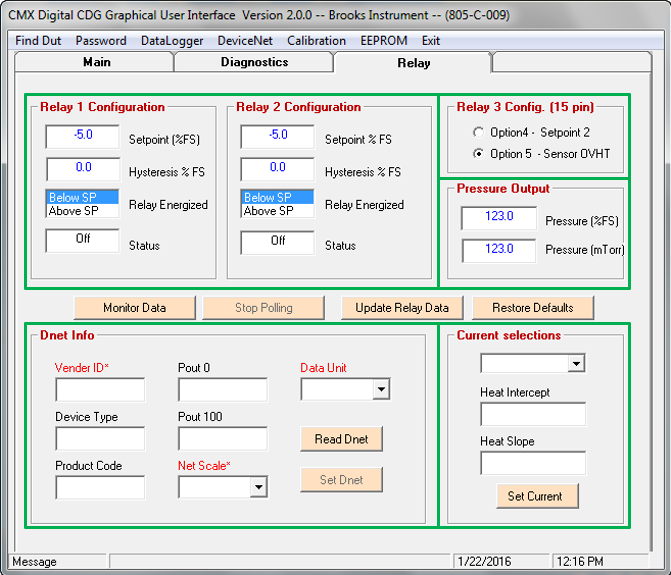The width and height of the screenshot is (671, 575).
Task: Click Relay 2 Setpoint % FS field
Action: click(277, 136)
